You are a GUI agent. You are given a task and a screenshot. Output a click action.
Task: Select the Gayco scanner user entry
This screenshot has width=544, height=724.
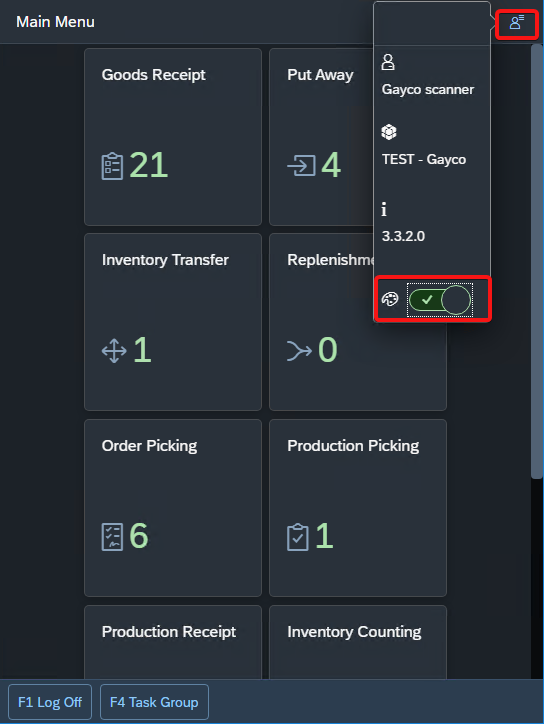point(428,90)
